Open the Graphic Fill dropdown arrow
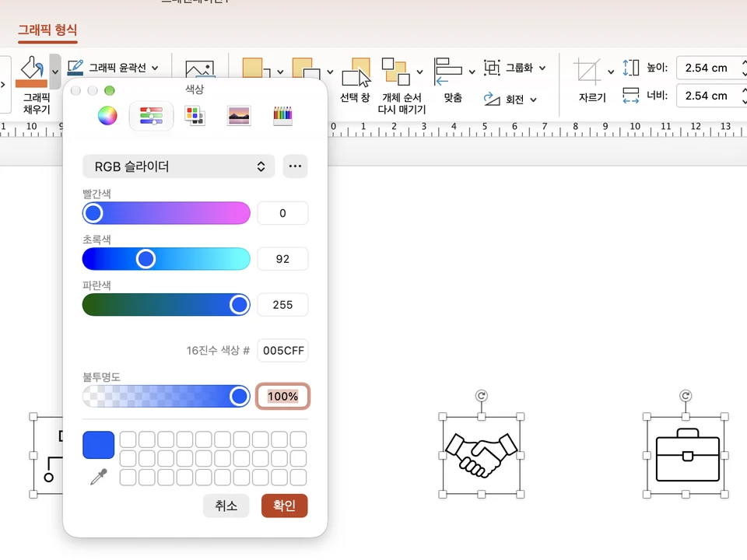747x560 pixels. [x=55, y=72]
